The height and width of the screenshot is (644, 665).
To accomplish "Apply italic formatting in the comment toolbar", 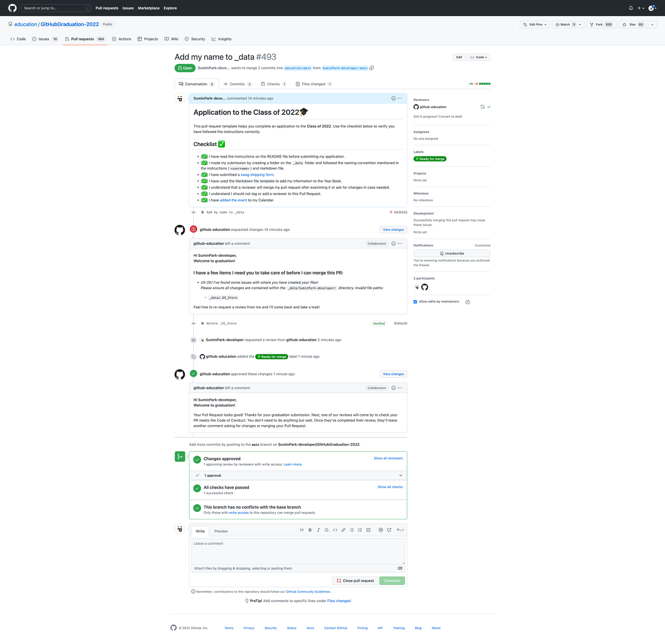I will pos(318,530).
